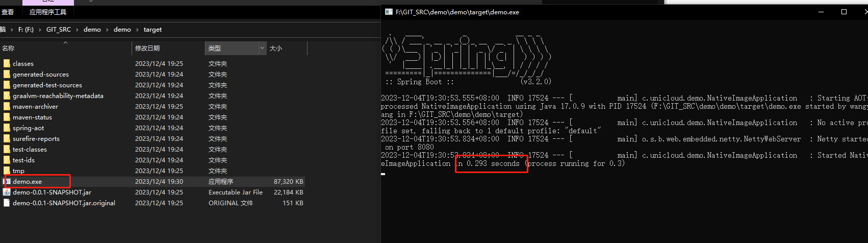
Task: Click the file name tmp
Action: click(x=18, y=171)
